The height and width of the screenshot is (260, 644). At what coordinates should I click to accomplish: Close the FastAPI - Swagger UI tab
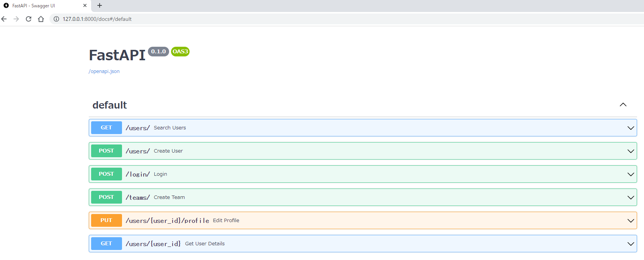pos(85,5)
